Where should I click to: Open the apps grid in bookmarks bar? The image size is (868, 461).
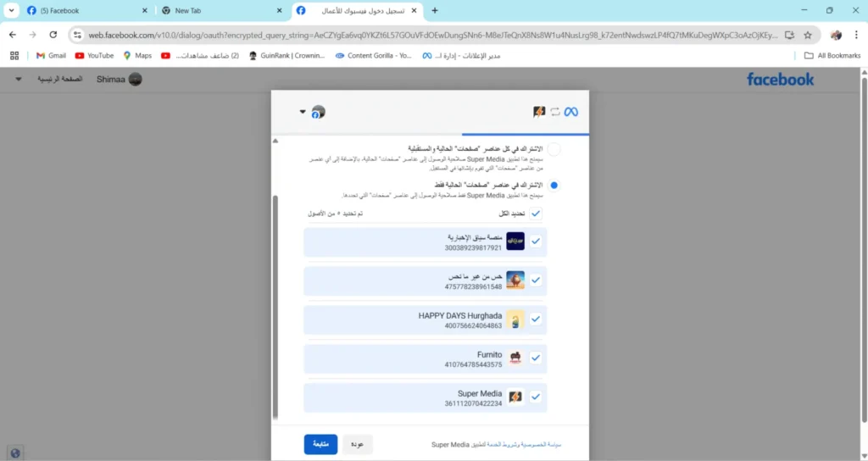click(14, 55)
